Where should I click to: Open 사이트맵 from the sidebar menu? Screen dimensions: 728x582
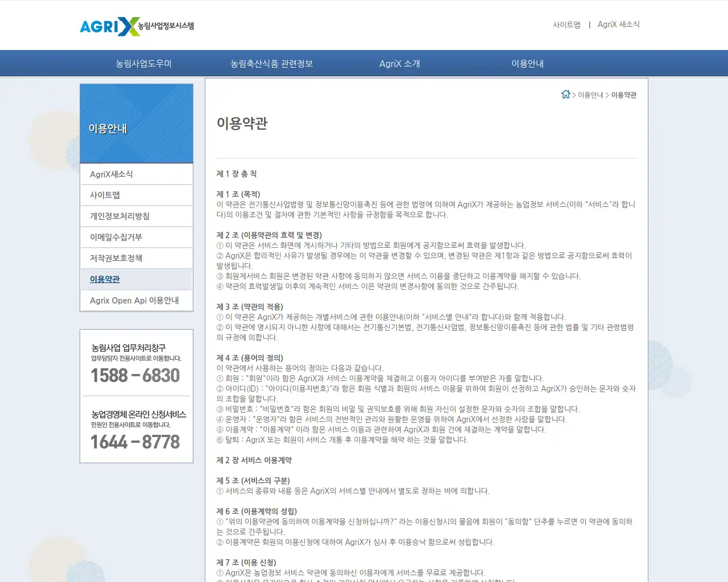click(x=105, y=195)
